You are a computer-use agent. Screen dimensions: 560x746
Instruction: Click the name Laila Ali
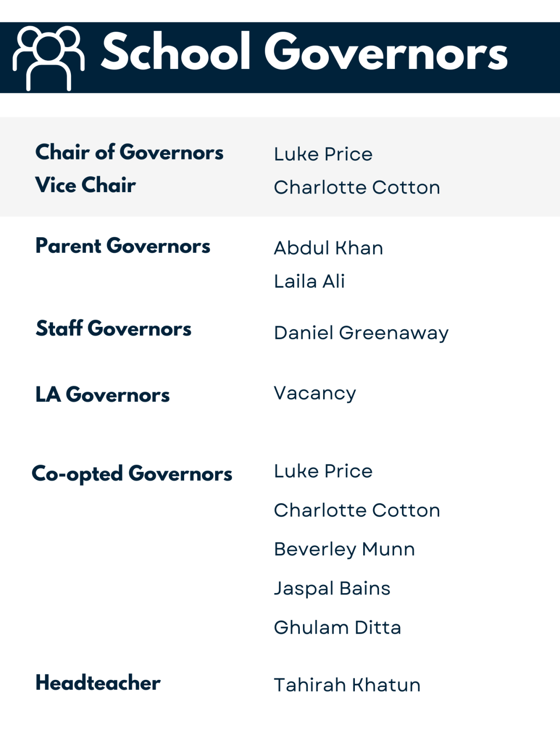click(309, 282)
